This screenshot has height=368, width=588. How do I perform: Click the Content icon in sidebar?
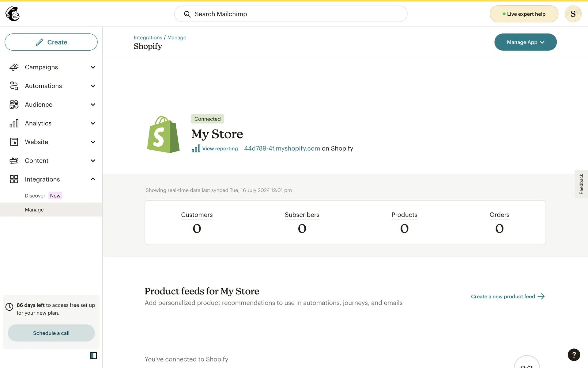[x=14, y=161]
